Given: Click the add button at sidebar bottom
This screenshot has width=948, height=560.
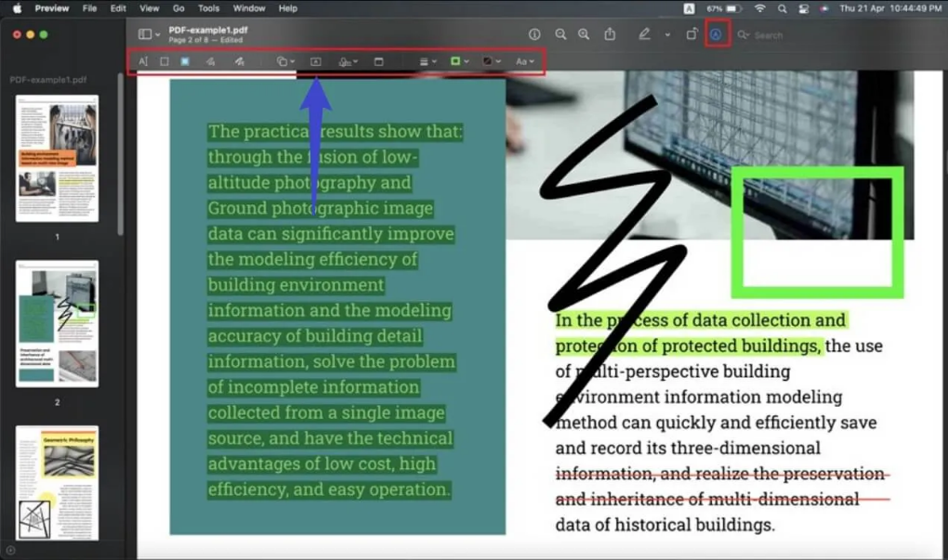Looking at the screenshot, I should 10,551.
